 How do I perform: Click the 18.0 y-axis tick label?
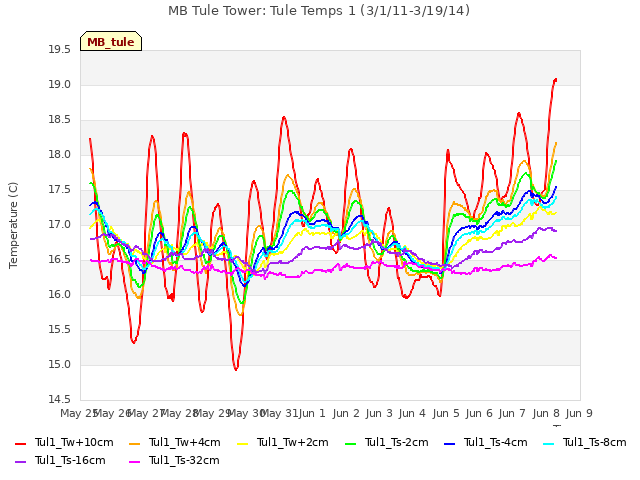click(60, 155)
